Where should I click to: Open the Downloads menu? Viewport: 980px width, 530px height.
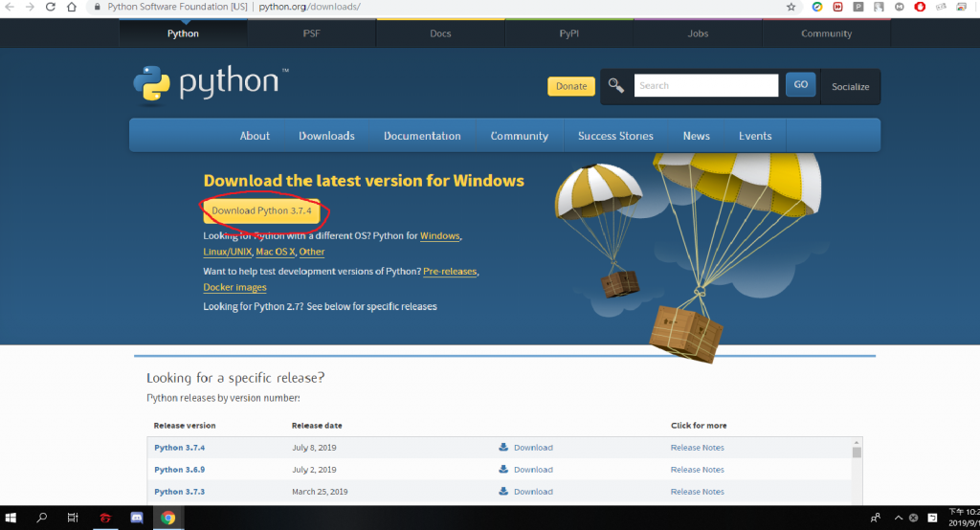click(326, 136)
